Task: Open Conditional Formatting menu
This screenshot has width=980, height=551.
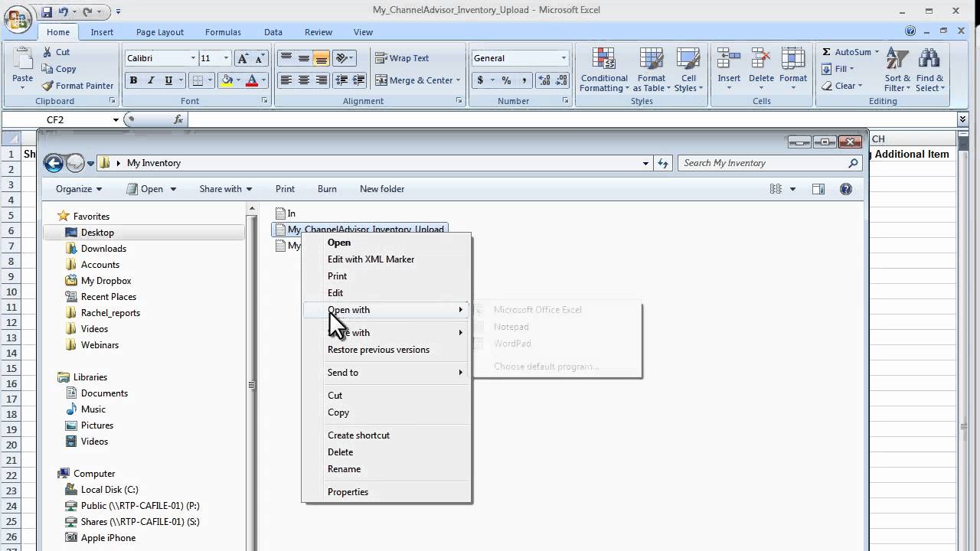Action: [604, 70]
